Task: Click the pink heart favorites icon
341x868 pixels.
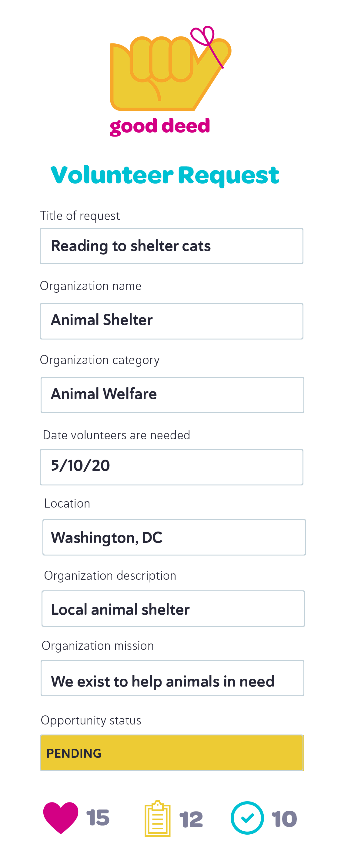Action: pyautogui.click(x=61, y=817)
